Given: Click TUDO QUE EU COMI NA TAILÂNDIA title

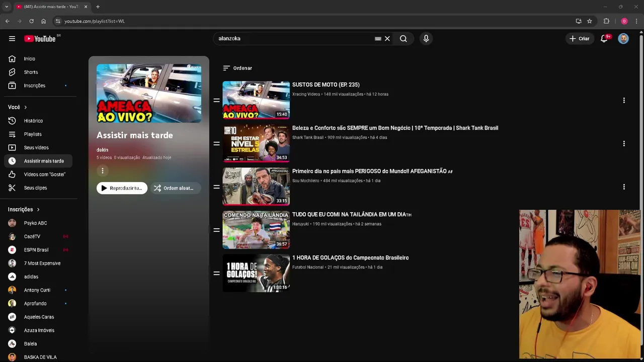Looking at the screenshot, I should [352, 215].
